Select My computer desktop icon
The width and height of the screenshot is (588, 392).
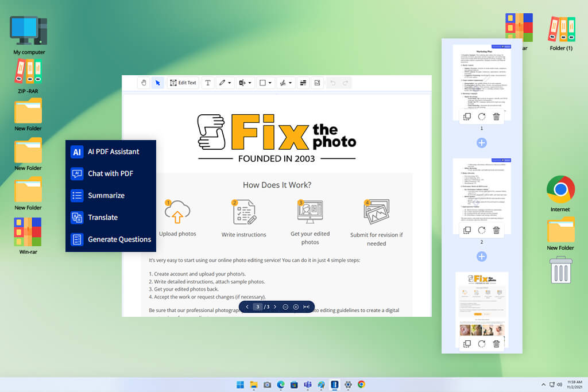tap(29, 36)
